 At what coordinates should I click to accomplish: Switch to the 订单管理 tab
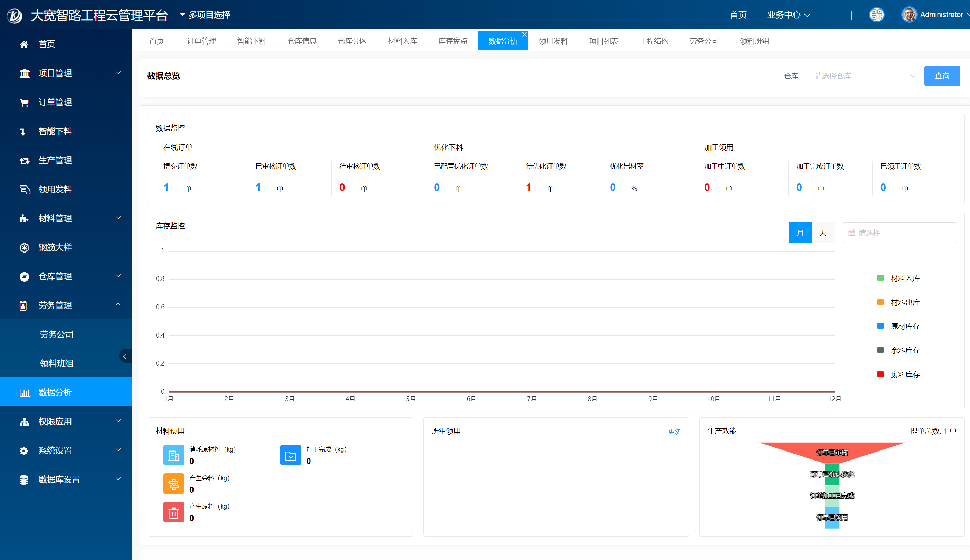click(201, 41)
